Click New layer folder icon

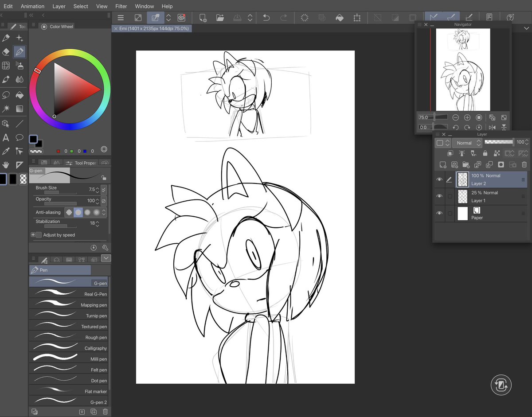pyautogui.click(x=465, y=164)
